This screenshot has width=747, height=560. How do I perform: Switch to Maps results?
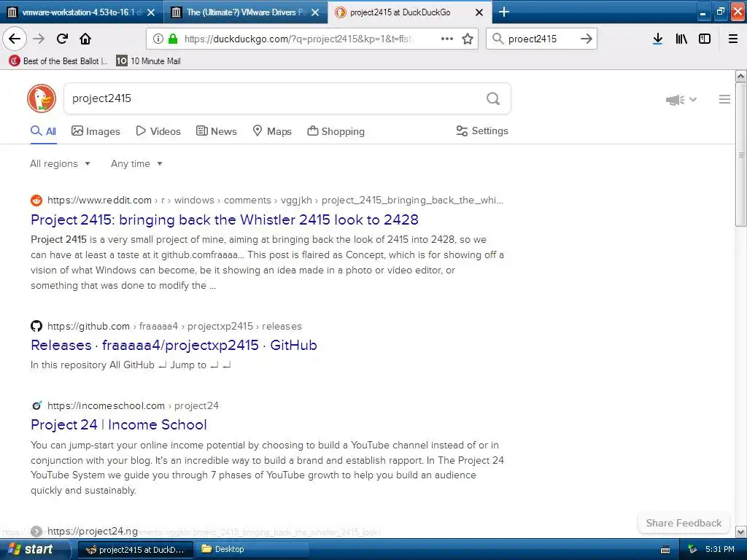[272, 131]
